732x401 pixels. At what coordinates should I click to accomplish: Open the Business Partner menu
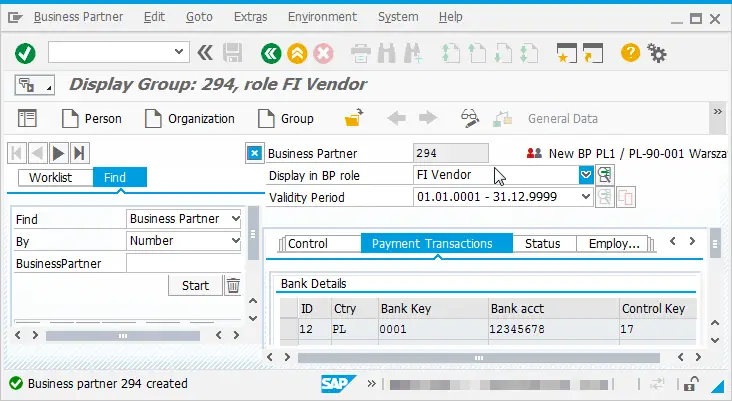pyautogui.click(x=78, y=17)
